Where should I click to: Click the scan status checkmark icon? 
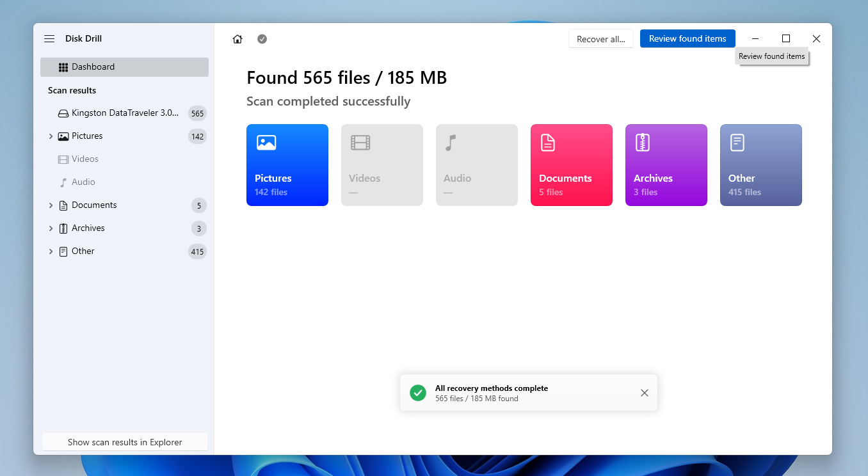pos(262,39)
